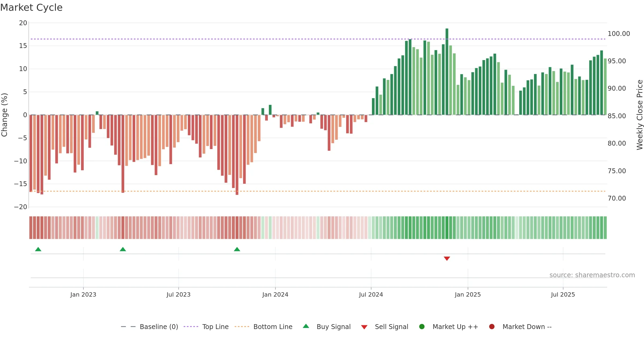Click the purple dotted Top Line legend sample
Screen dimensions: 644x362
click(191, 327)
